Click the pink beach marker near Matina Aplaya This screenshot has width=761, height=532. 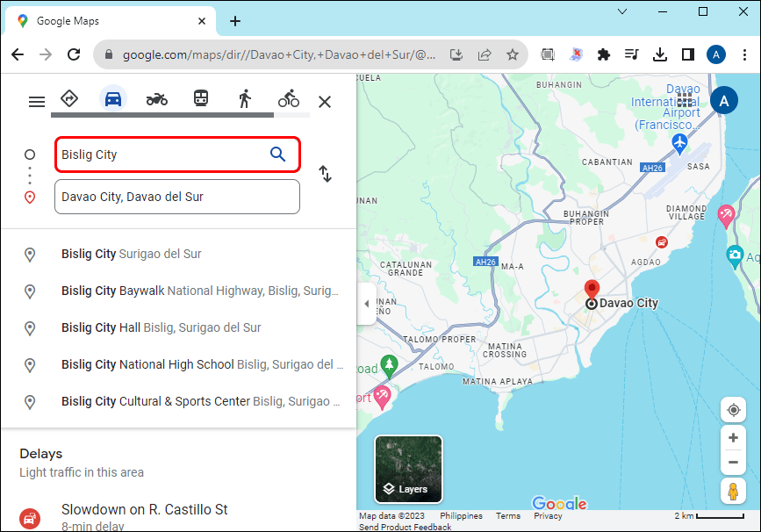pyautogui.click(x=382, y=397)
